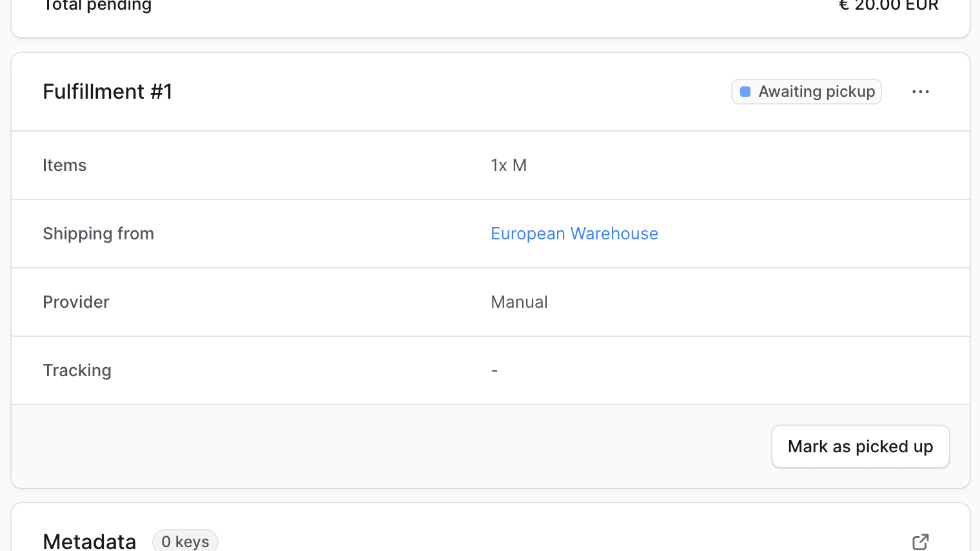The height and width of the screenshot is (551, 980).
Task: Click the 1x M item value
Action: (509, 165)
